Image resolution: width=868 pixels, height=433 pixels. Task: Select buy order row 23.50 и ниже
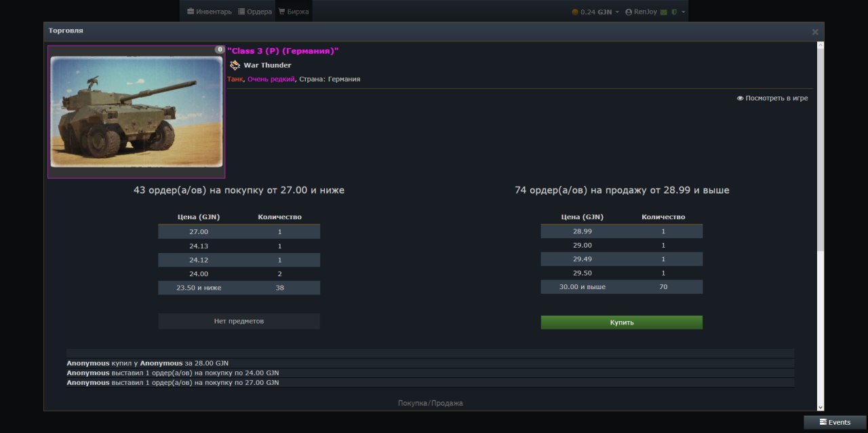pyautogui.click(x=239, y=288)
